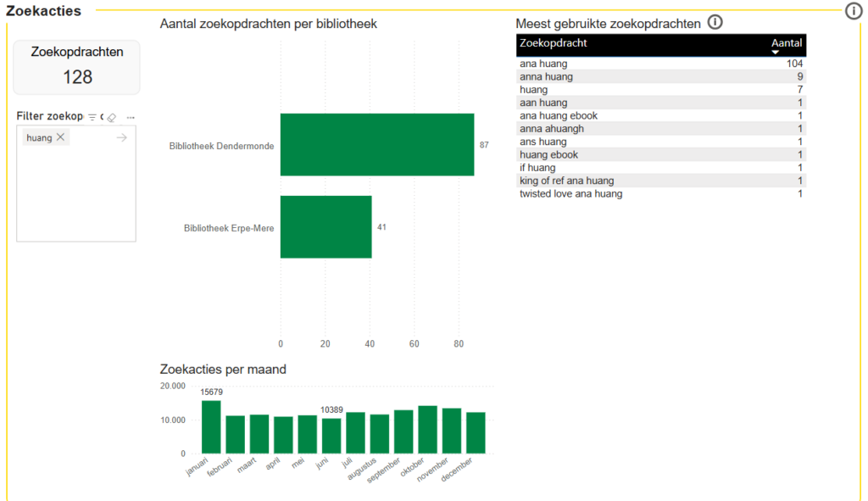Clear the filter with the eraser icon
The image size is (868, 501).
click(x=111, y=117)
